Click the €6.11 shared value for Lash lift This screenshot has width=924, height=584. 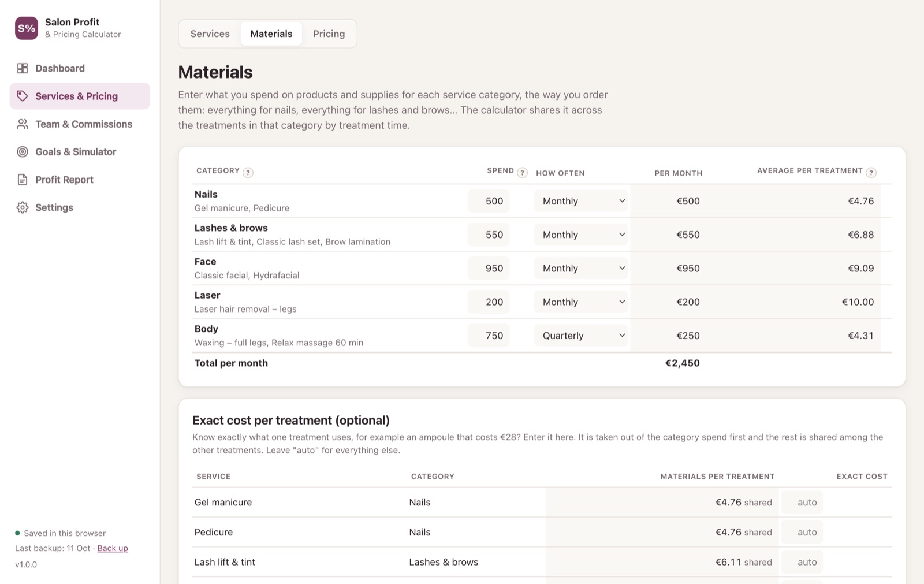pyautogui.click(x=743, y=562)
